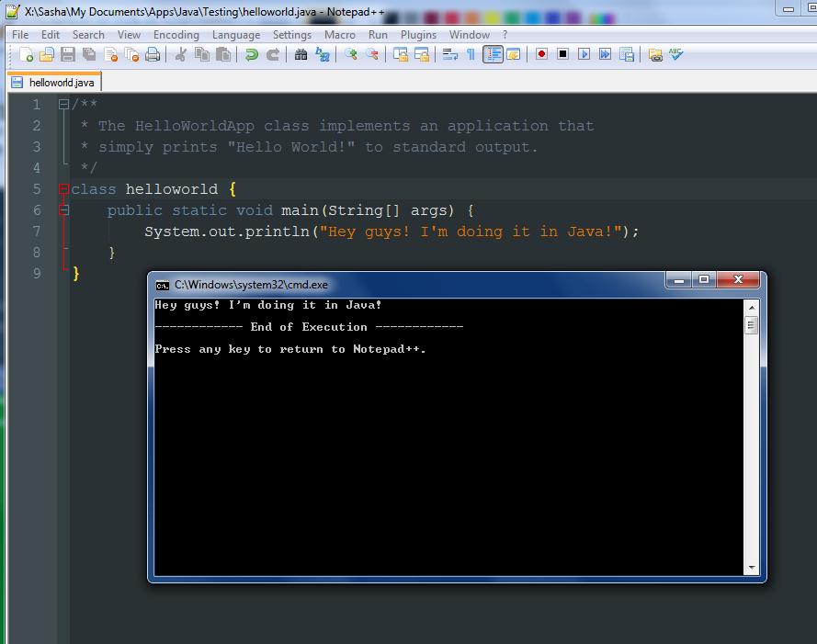Open the View menu
This screenshot has height=644, width=817.
[129, 35]
